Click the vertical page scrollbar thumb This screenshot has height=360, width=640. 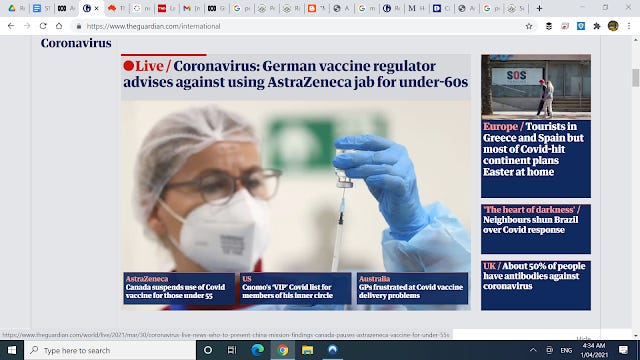click(636, 78)
